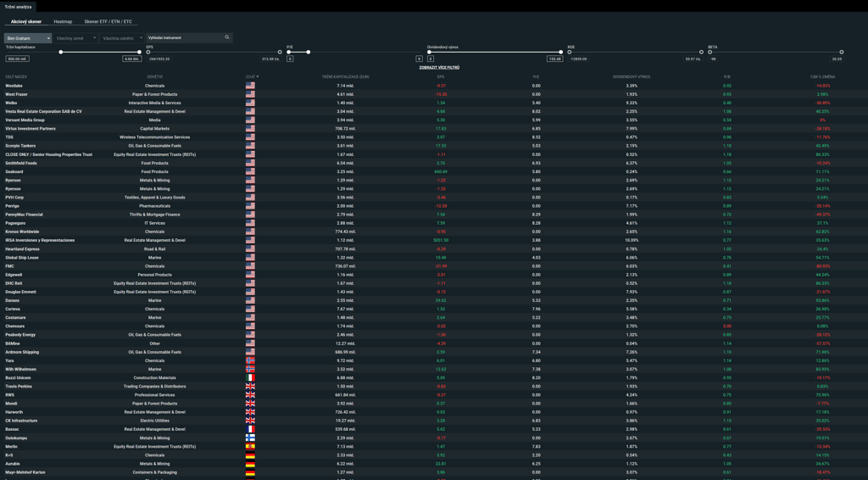Click the UK flag in Travis Perkins row
Image resolution: width=868 pixels, height=480 pixels.
[x=250, y=387]
